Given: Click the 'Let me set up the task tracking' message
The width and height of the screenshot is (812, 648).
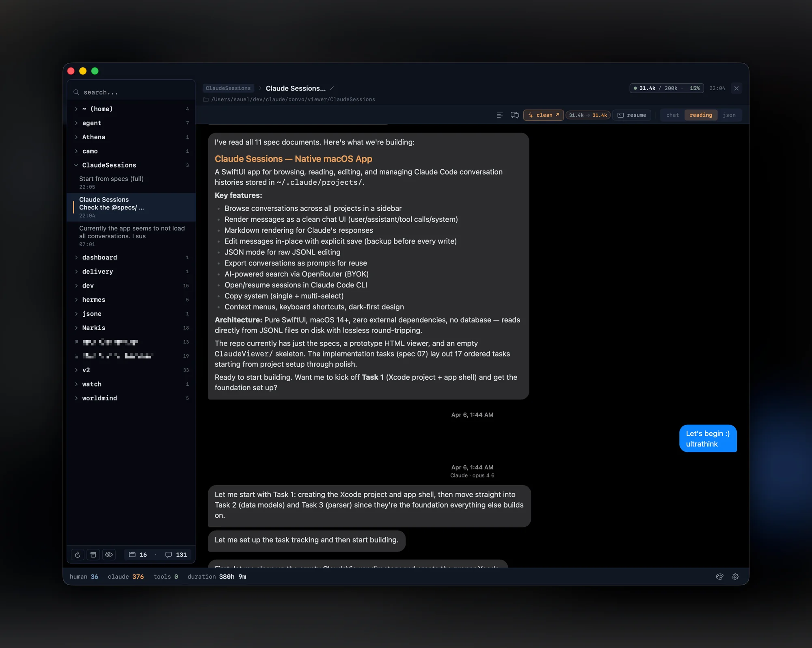Looking at the screenshot, I should coord(307,540).
